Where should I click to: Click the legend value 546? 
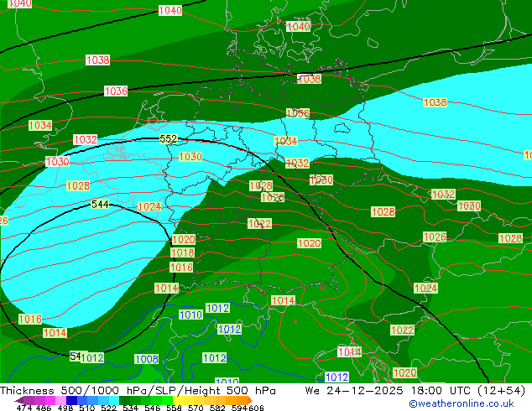tap(153, 408)
